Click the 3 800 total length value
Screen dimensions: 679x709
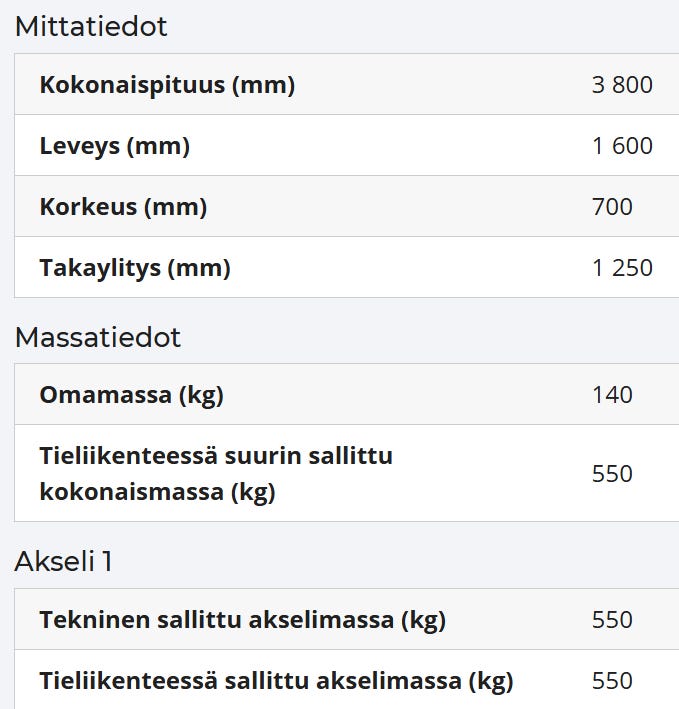coord(622,85)
